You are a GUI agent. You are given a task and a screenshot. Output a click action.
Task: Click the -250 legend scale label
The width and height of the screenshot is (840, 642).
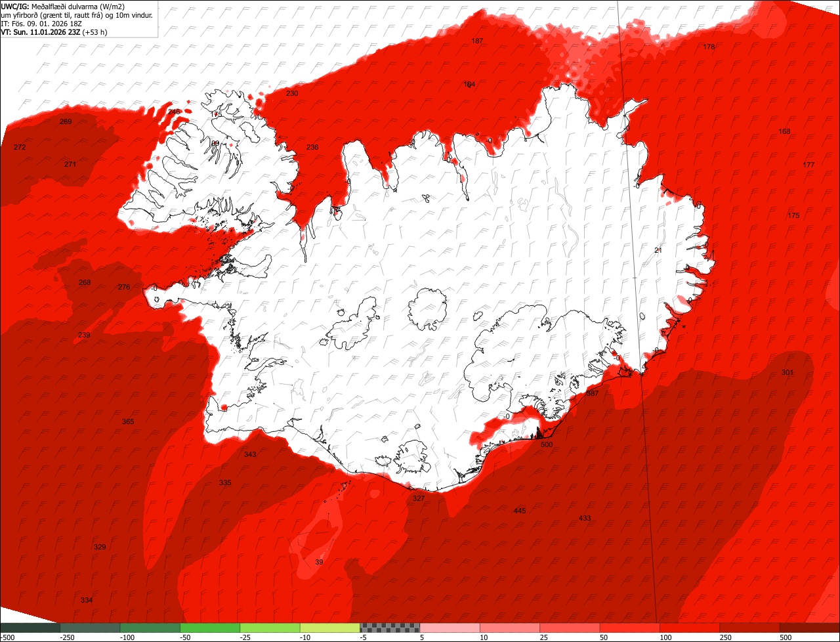(x=68, y=637)
